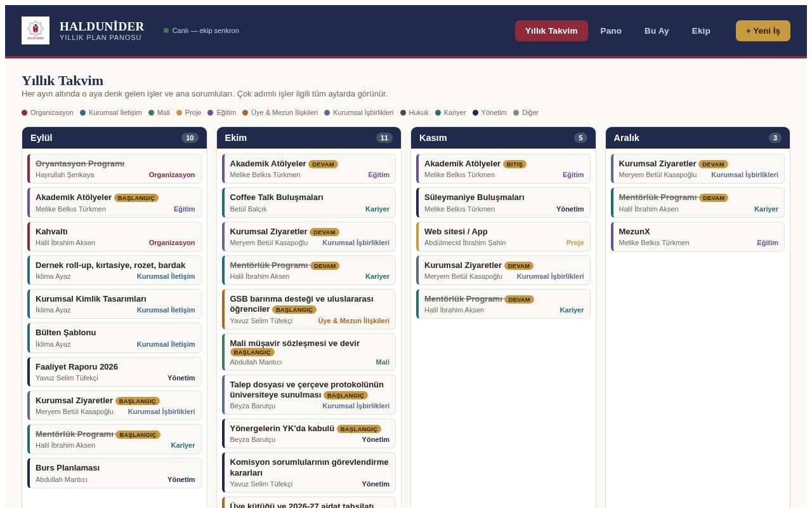Open GSB barınma desteği card in Ekim
This screenshot has width=812, height=508.
[x=309, y=309]
